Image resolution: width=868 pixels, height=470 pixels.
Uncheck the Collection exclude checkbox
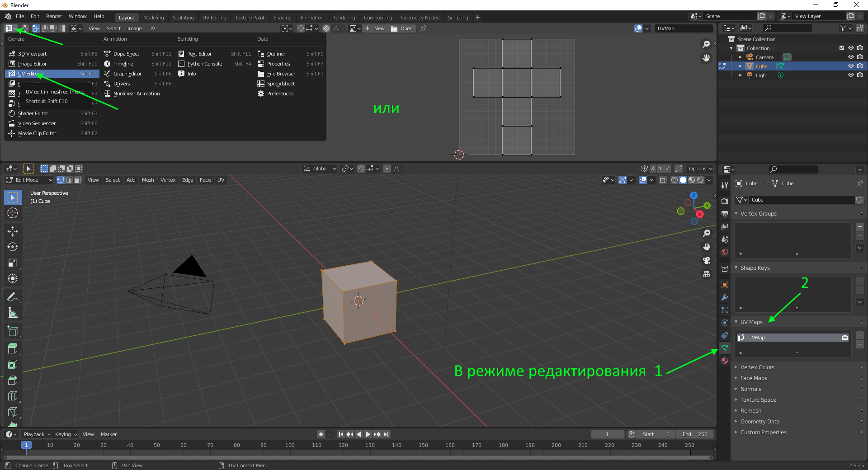pyautogui.click(x=842, y=48)
